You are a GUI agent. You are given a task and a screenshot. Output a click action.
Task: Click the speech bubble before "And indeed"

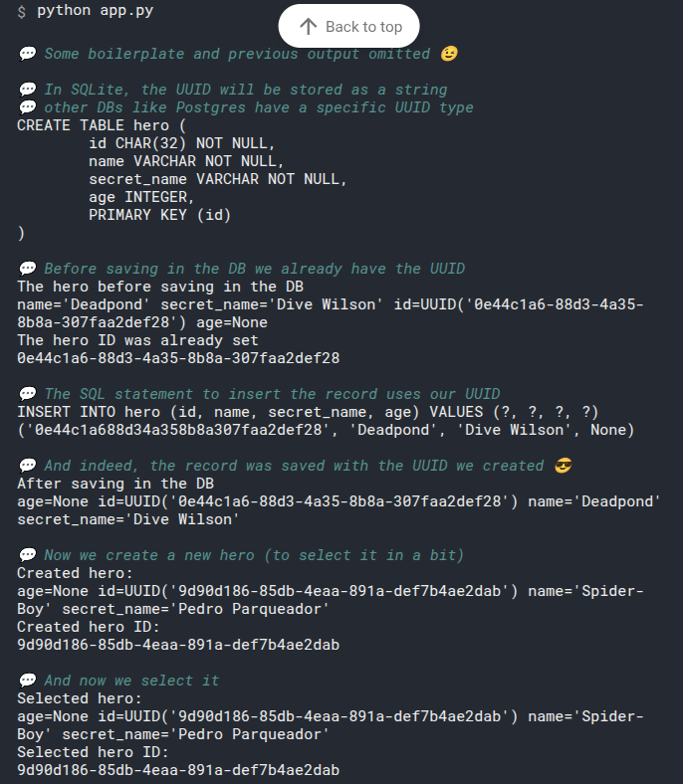(27, 466)
